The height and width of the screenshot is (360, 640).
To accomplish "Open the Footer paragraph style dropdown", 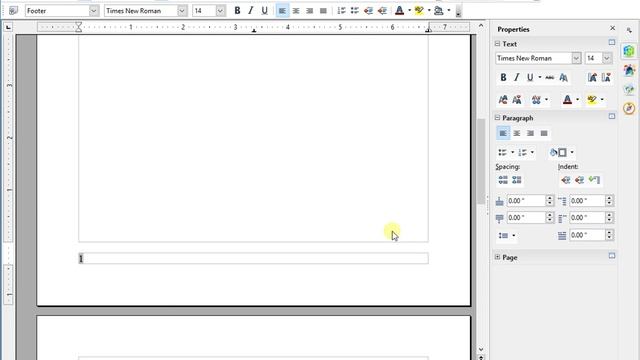I will pyautogui.click(x=93, y=11).
